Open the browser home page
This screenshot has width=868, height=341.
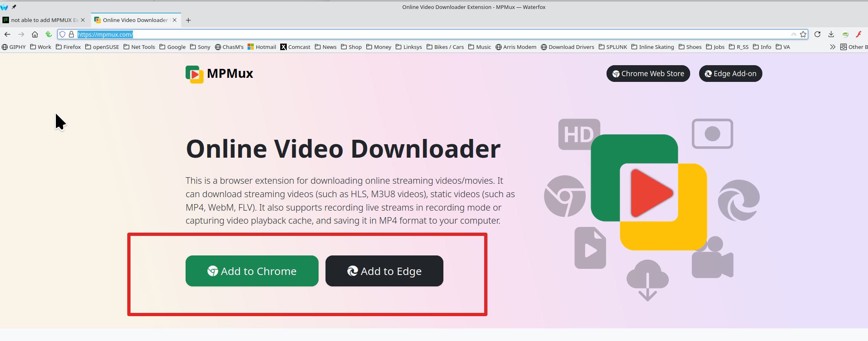(35, 34)
